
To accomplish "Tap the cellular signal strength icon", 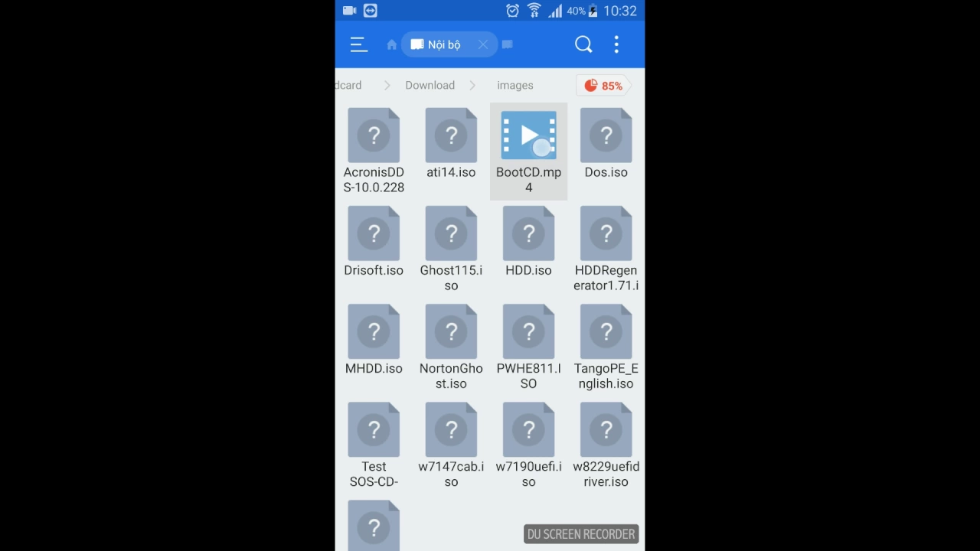I will 555,11.
